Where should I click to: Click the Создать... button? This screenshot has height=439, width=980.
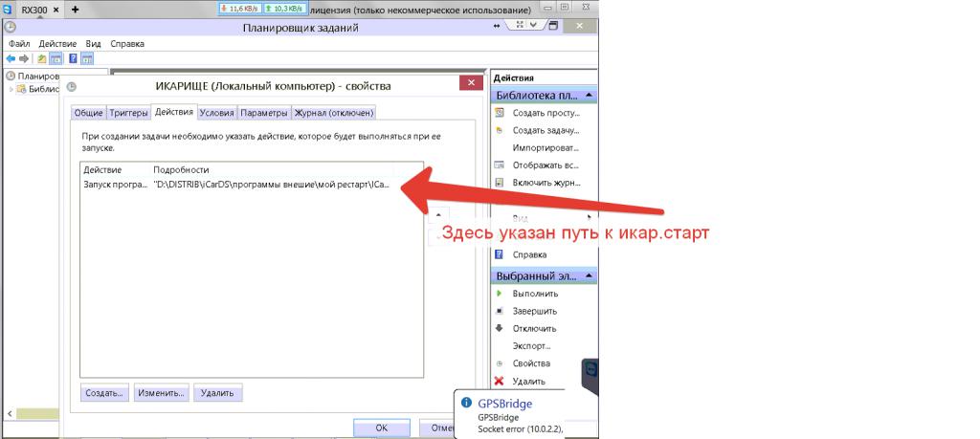(104, 392)
